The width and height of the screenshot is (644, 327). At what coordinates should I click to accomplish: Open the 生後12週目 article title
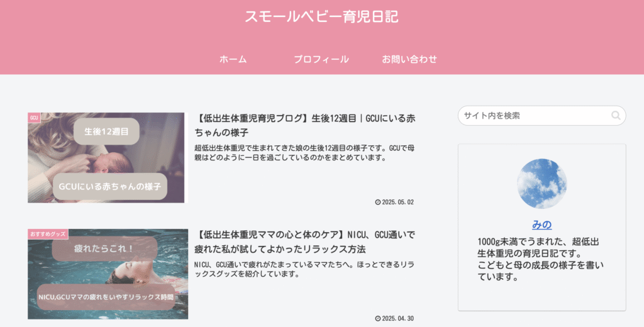[305, 125]
